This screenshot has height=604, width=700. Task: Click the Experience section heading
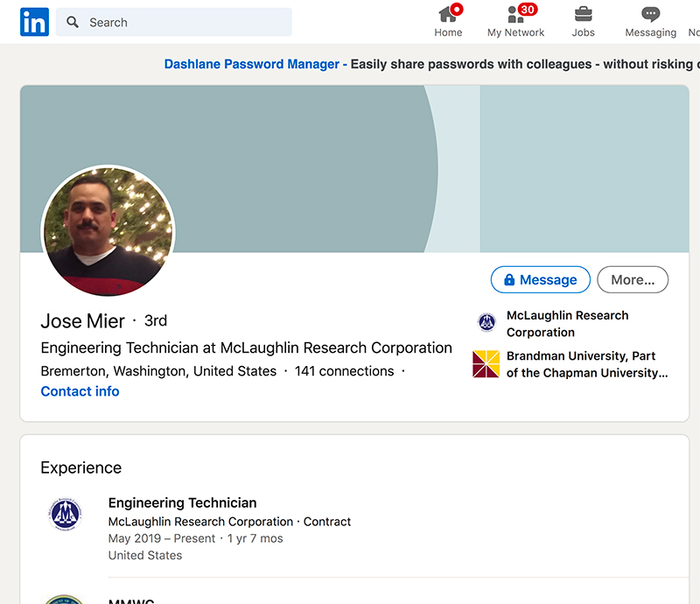pos(80,467)
